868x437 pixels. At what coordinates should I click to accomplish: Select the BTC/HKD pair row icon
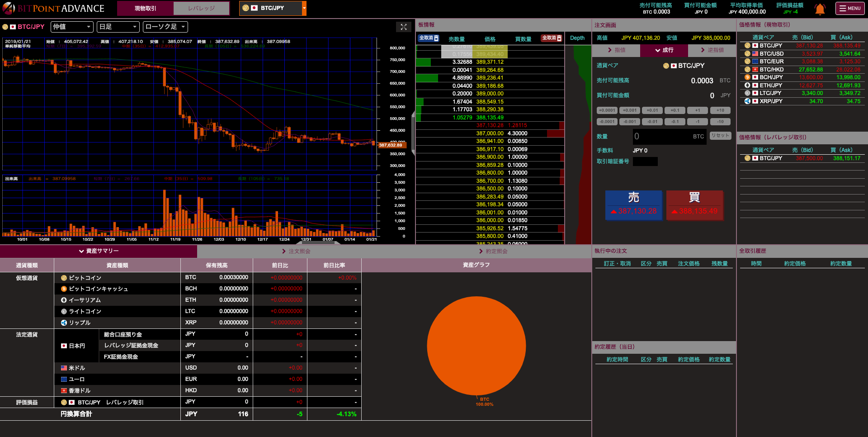[747, 70]
